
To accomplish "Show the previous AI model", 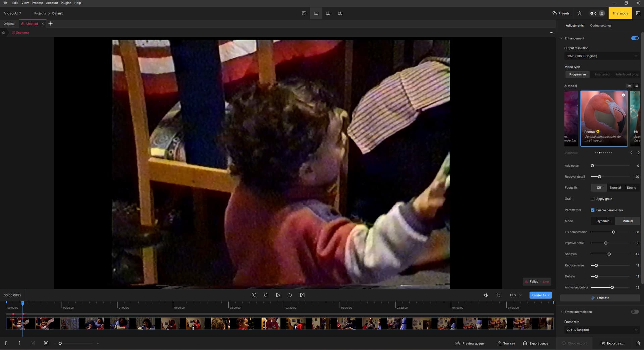I will click(631, 153).
